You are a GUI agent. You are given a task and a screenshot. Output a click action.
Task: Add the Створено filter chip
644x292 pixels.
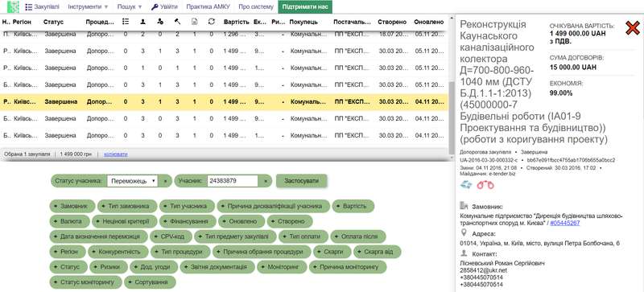click(290, 221)
